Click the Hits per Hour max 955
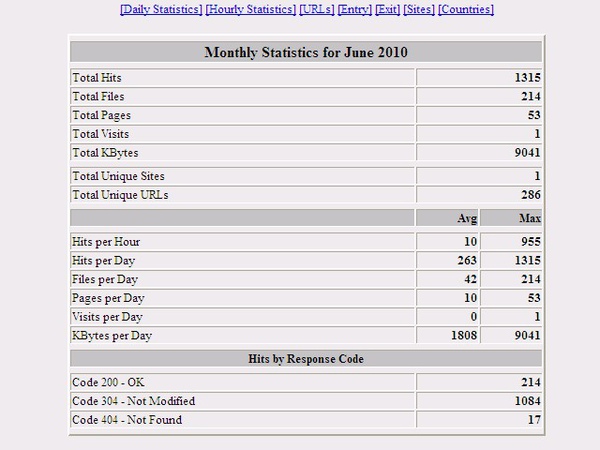The height and width of the screenshot is (450, 600). click(531, 242)
